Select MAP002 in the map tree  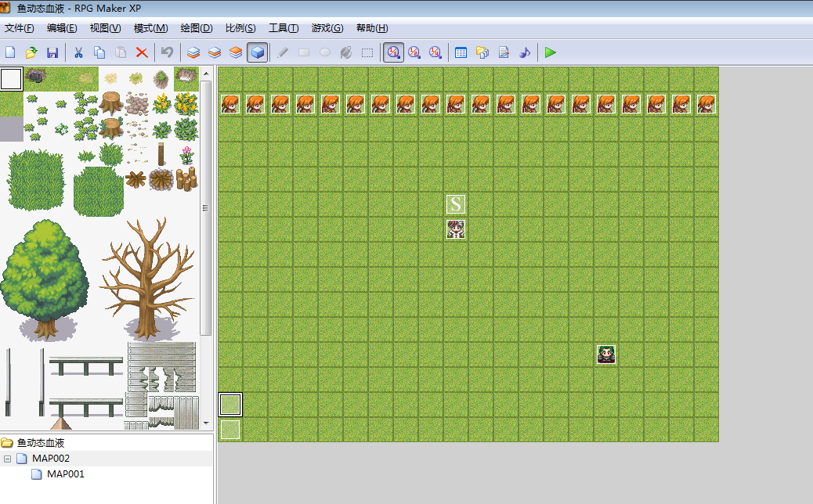click(x=51, y=459)
